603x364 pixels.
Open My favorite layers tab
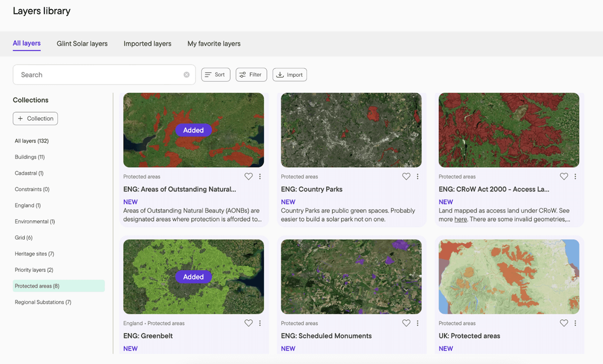[214, 44]
